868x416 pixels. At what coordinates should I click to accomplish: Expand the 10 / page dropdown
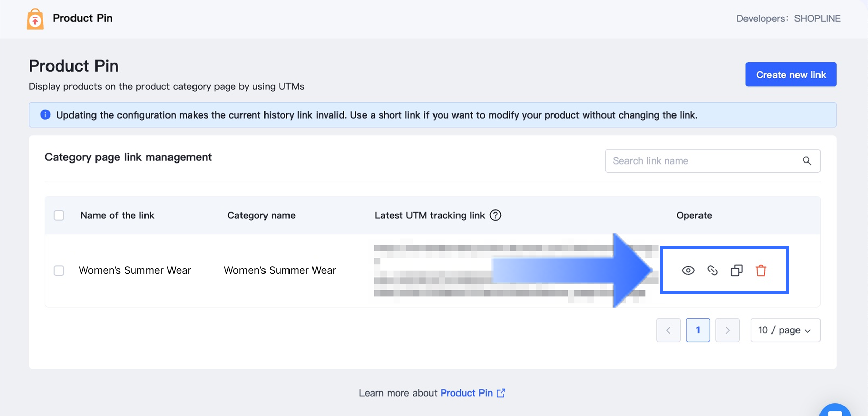pyautogui.click(x=785, y=330)
